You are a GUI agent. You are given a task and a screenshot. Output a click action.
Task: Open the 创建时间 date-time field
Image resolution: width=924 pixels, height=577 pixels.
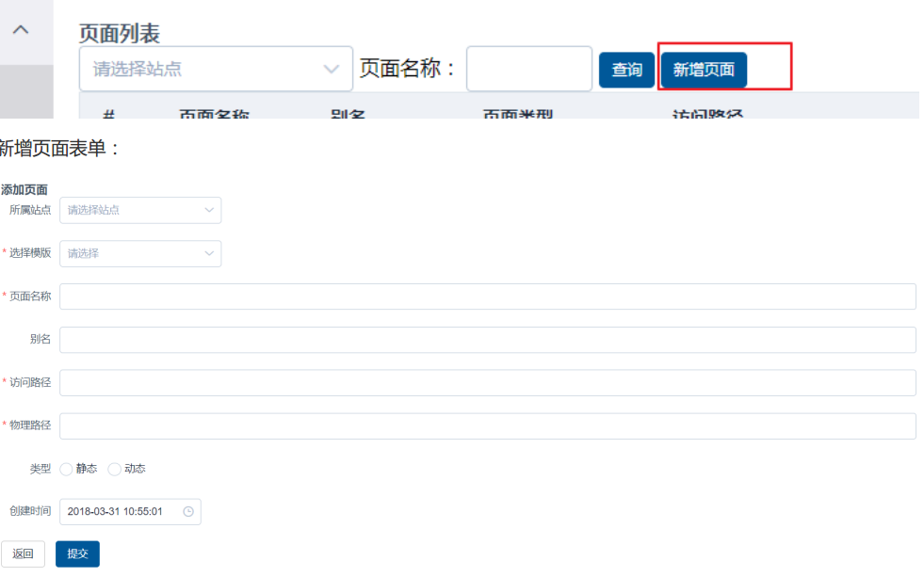[130, 512]
